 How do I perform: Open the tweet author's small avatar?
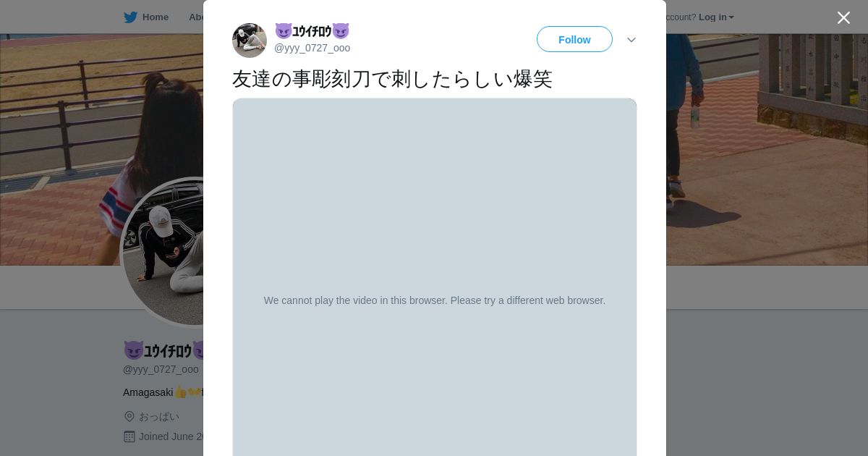(250, 41)
